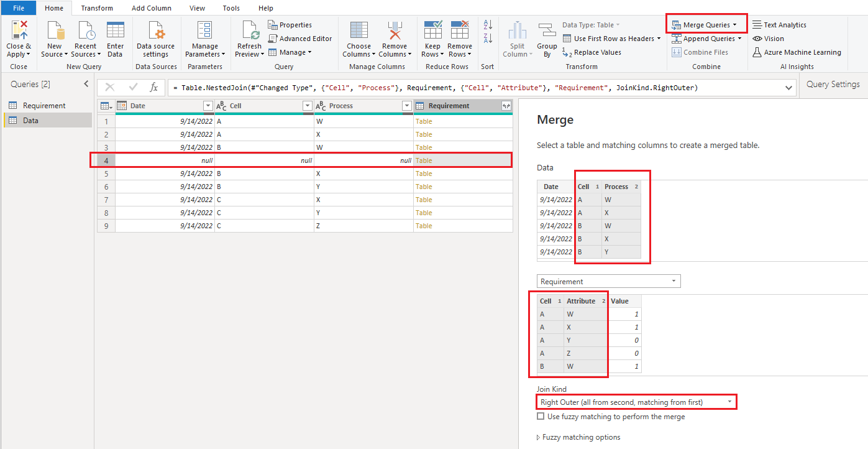Image resolution: width=868 pixels, height=449 pixels.
Task: Switch to the Transform tab
Action: pyautogui.click(x=97, y=8)
